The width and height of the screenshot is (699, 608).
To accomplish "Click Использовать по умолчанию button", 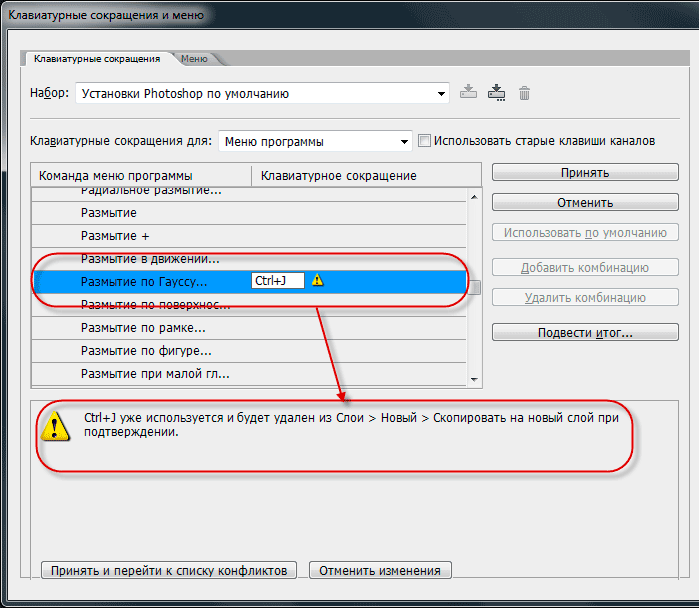I will (x=585, y=233).
